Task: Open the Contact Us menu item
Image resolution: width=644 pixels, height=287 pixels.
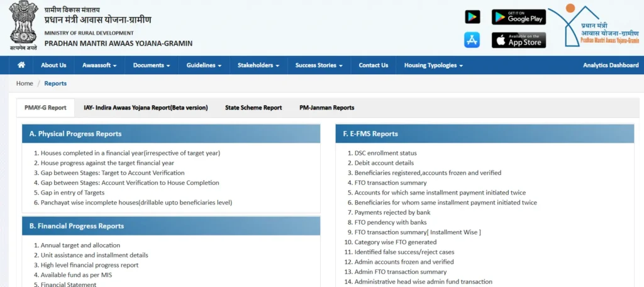Action: 374,65
